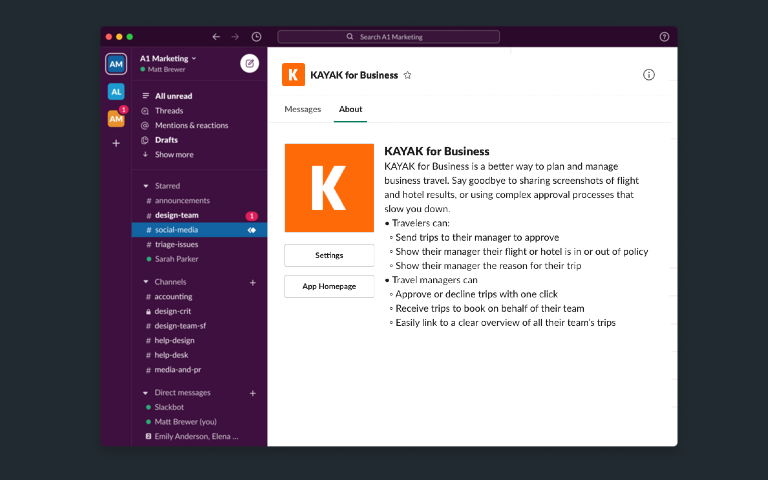
Task: Switch to the Messages tab
Action: [303, 109]
